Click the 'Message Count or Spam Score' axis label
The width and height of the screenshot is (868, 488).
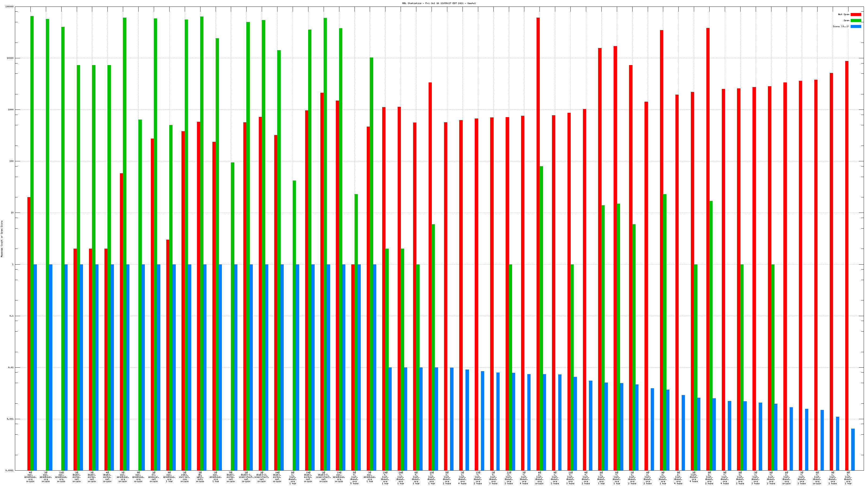click(2, 239)
